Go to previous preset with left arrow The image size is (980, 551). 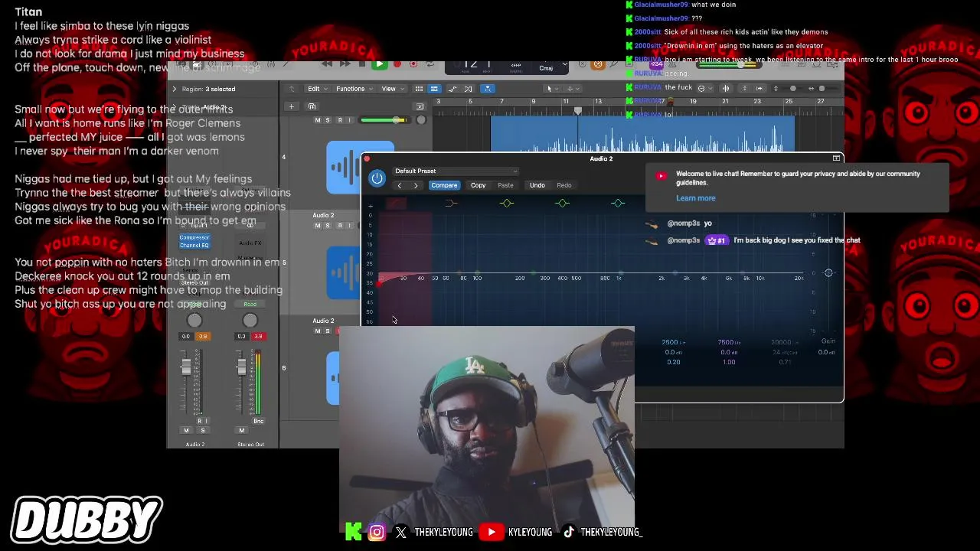399,185
